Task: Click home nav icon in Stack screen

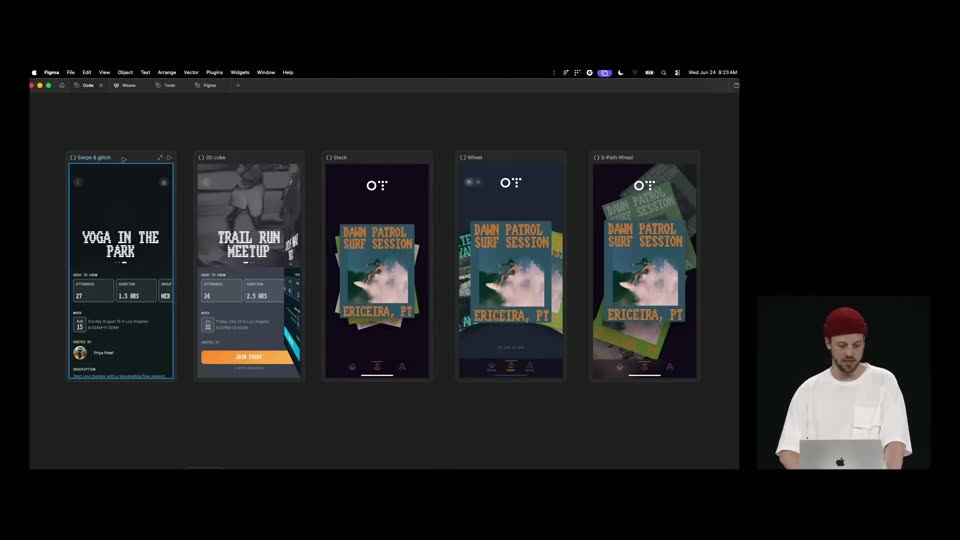Action: coord(352,367)
